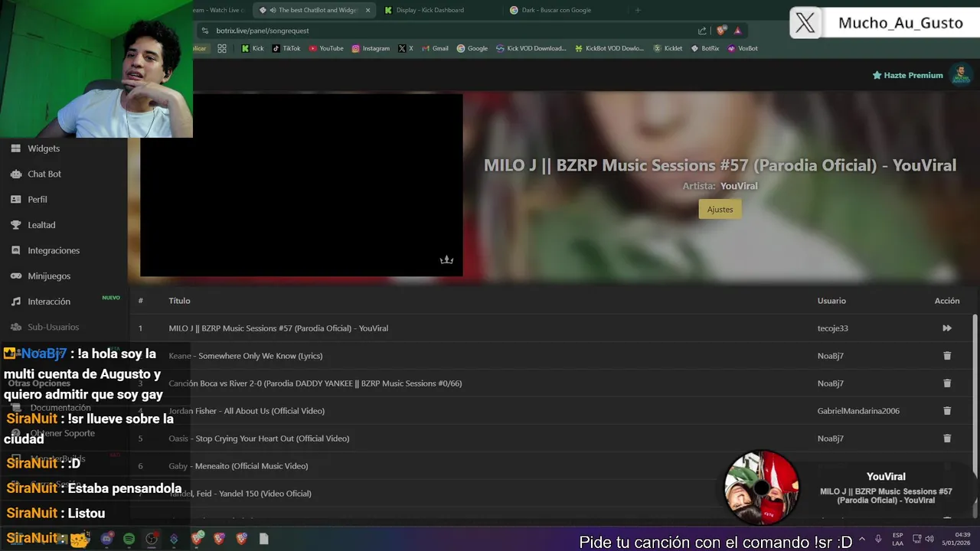Open Lealtad trophy section

pos(41,225)
